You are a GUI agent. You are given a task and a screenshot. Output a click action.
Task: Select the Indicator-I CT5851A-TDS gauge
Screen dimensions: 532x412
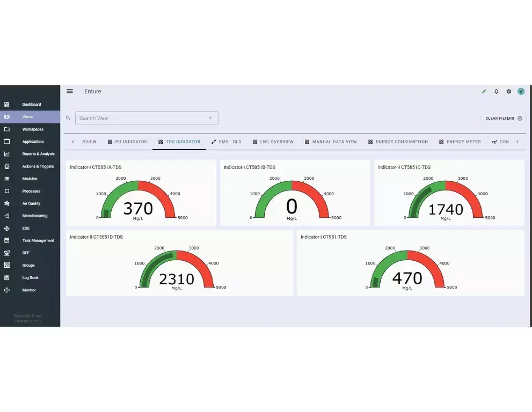(x=141, y=193)
